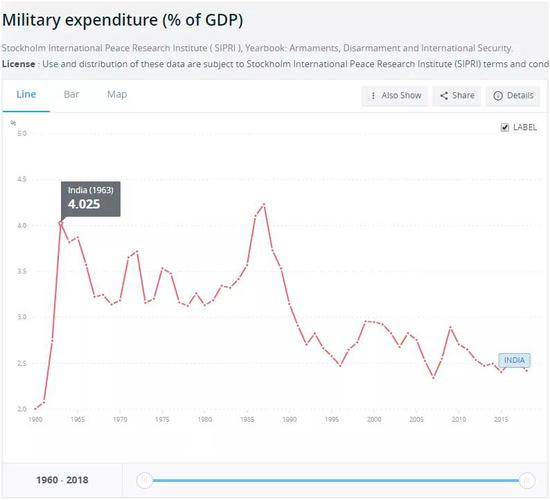Uncheck the LABEL checkbox

(505, 127)
